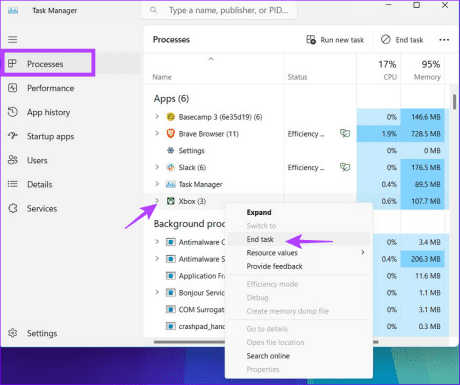
Task: Expand the Brave Browser process group
Action: (157, 134)
